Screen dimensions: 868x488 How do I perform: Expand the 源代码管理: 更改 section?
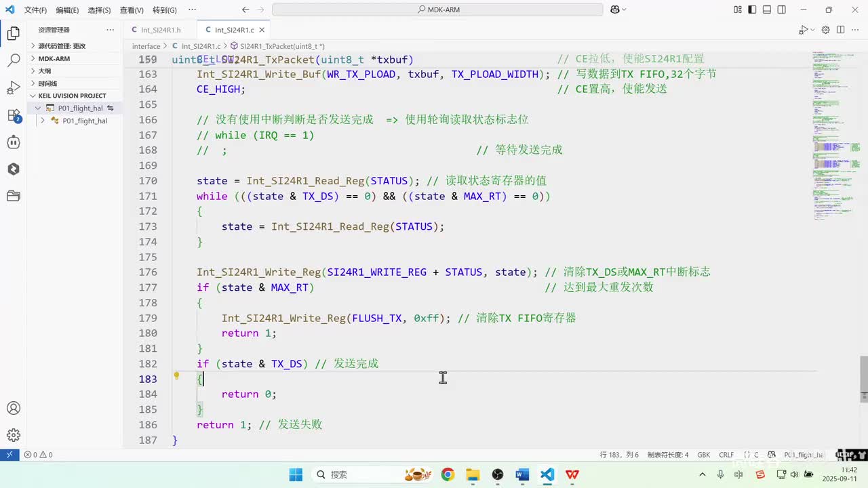tap(76, 46)
